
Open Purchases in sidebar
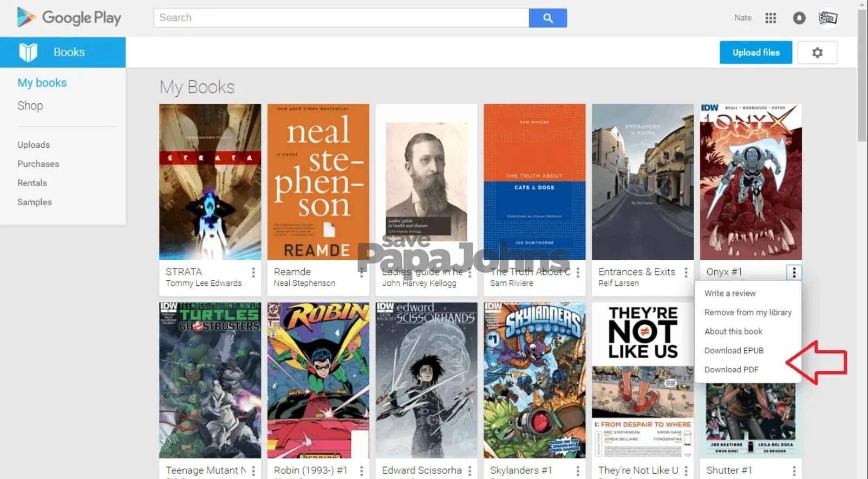point(38,163)
